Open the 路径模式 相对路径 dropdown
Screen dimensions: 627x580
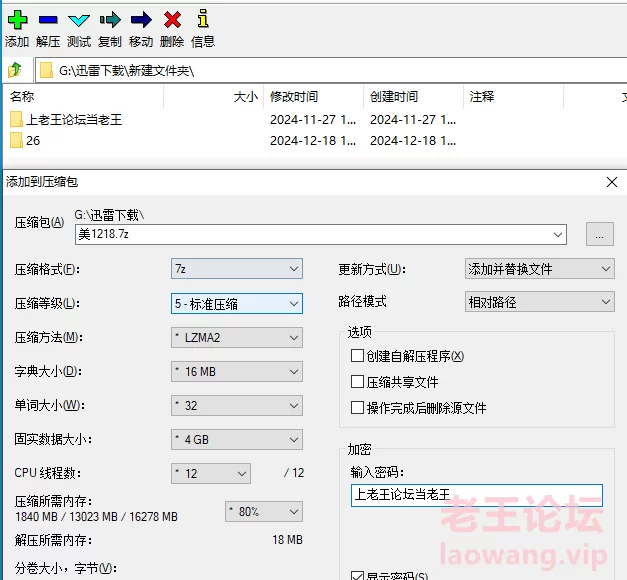pos(540,302)
